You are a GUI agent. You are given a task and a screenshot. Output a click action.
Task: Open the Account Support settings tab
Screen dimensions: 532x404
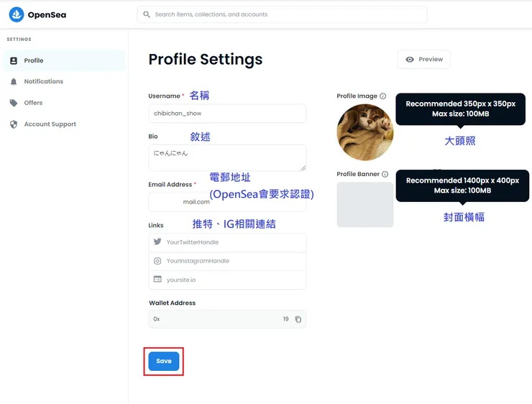pos(64,124)
